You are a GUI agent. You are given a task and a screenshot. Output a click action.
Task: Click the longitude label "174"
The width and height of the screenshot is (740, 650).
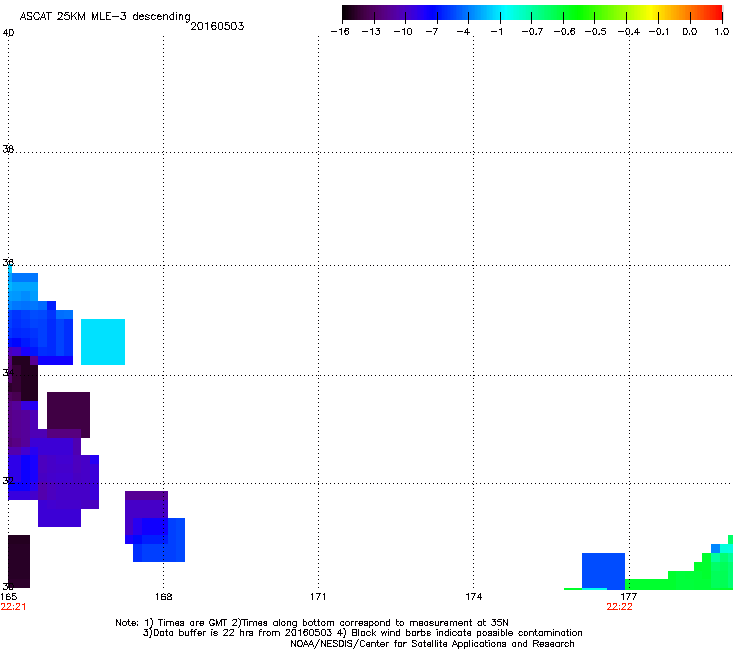473,596
